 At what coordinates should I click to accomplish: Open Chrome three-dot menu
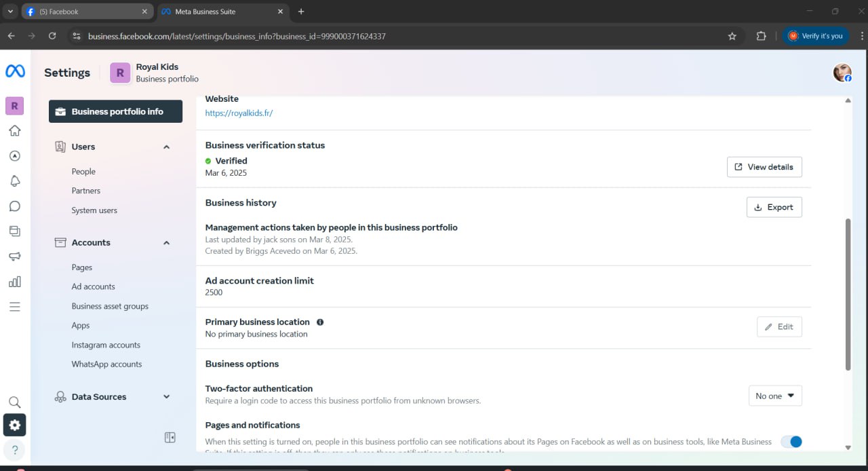(x=861, y=36)
